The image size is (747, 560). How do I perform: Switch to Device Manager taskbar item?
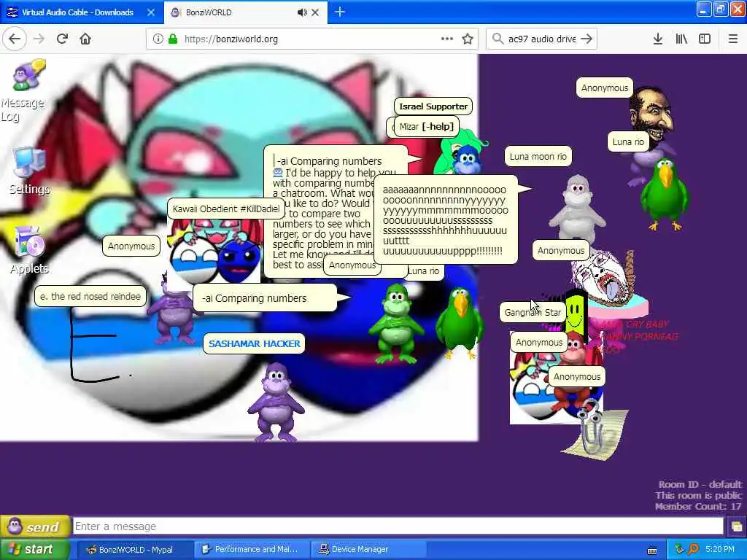[368, 550]
